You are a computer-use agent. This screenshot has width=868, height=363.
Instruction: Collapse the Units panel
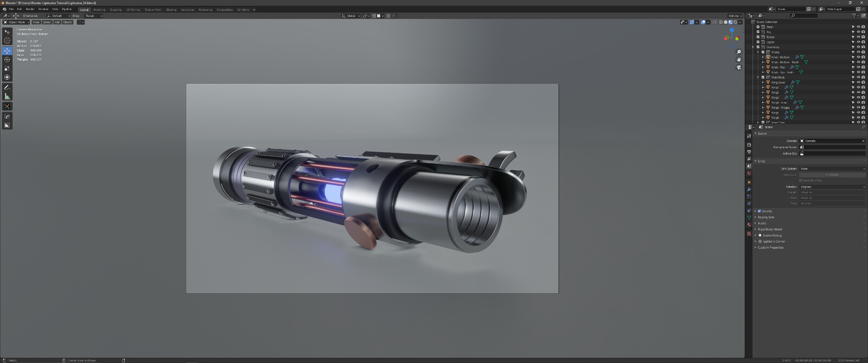(756, 161)
